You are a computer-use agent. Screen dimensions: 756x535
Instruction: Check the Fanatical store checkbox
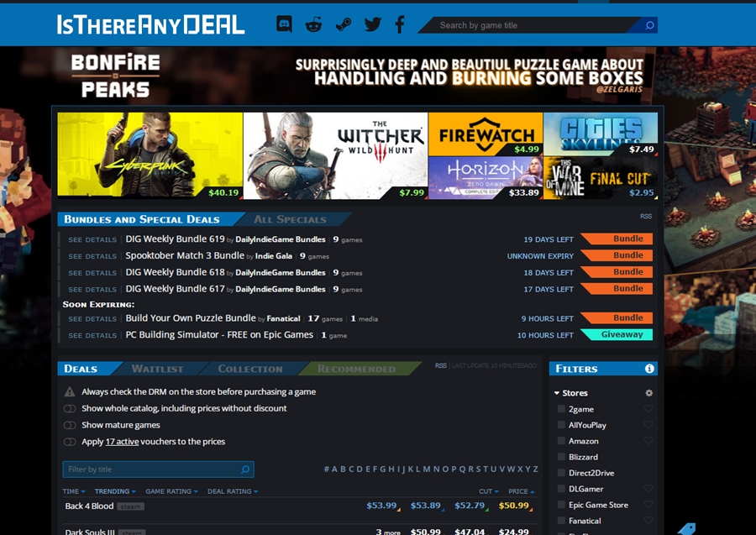561,520
